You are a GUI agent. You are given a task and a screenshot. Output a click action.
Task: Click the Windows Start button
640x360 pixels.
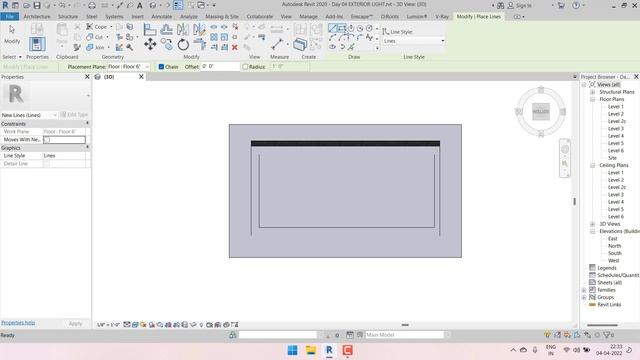293,350
